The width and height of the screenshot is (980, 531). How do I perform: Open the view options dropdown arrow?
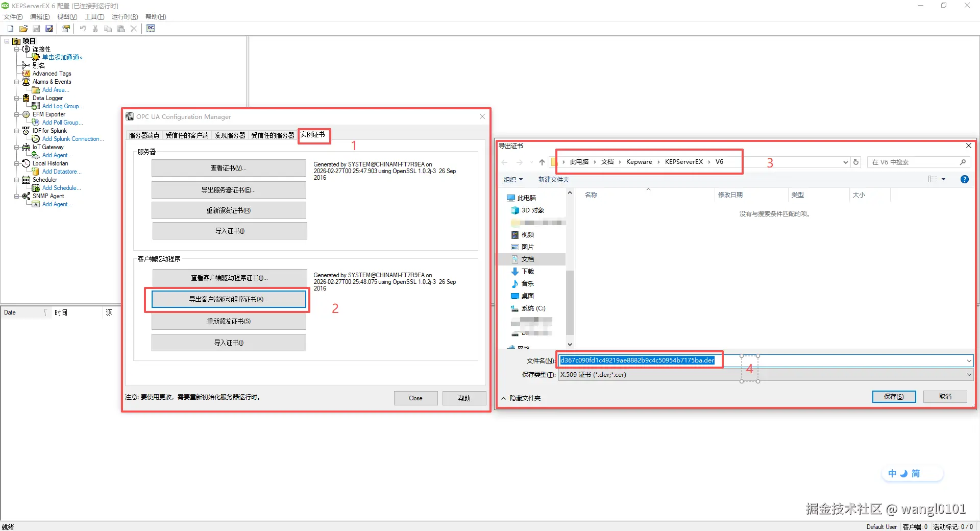(943, 179)
